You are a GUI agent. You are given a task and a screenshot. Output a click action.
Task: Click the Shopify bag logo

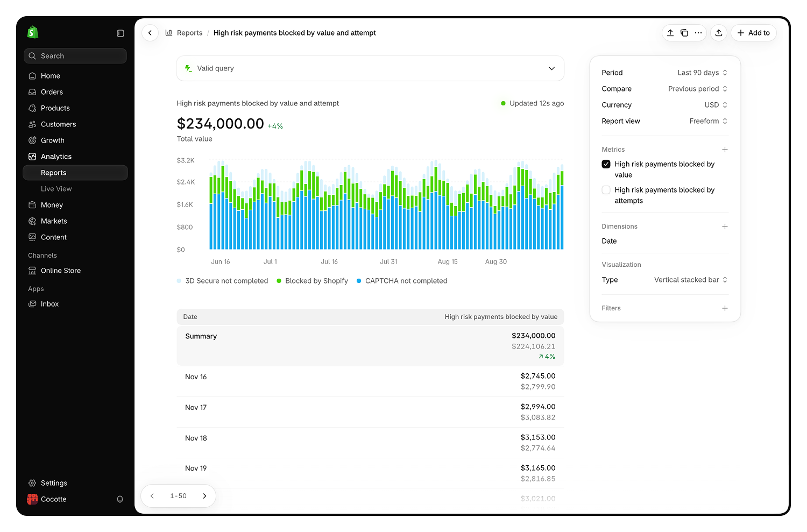coord(33,32)
